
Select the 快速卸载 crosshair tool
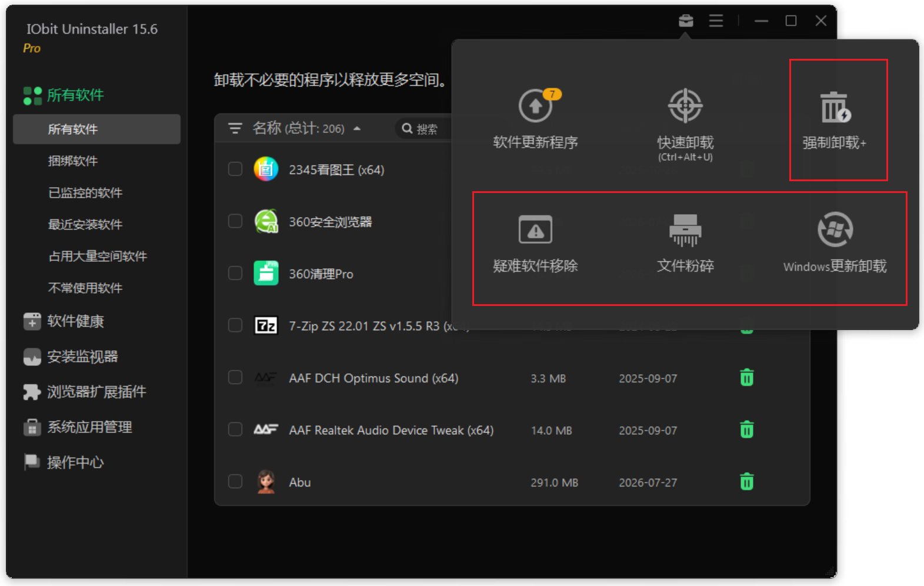(685, 125)
